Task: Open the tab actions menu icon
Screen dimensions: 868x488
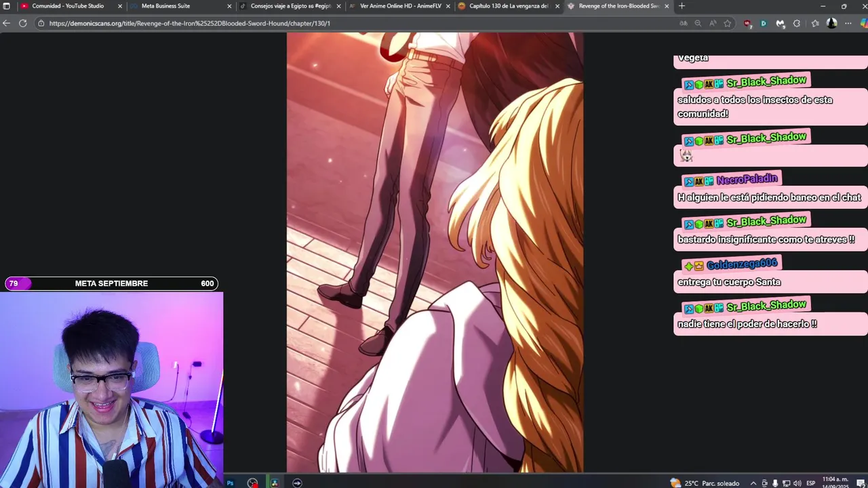Action: pos(7,6)
